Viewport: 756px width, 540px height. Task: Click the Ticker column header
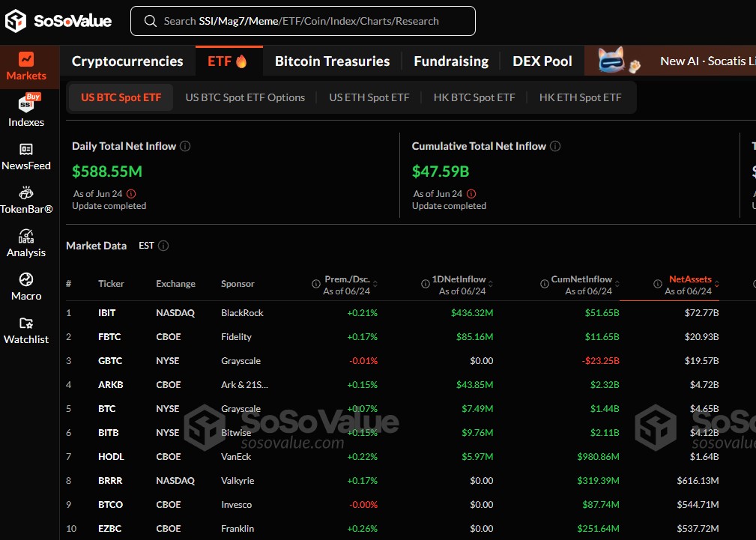[111, 284]
